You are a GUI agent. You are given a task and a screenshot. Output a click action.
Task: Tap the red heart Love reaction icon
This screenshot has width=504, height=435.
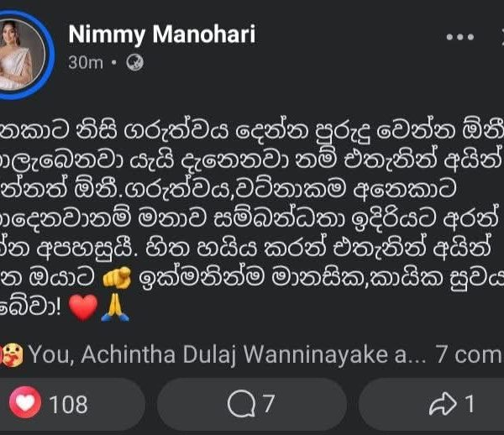(28, 404)
